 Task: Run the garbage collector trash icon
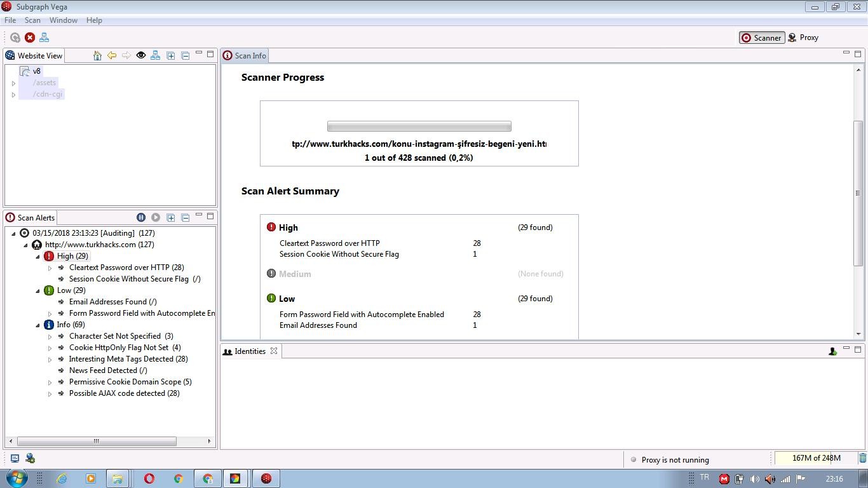coord(862,458)
